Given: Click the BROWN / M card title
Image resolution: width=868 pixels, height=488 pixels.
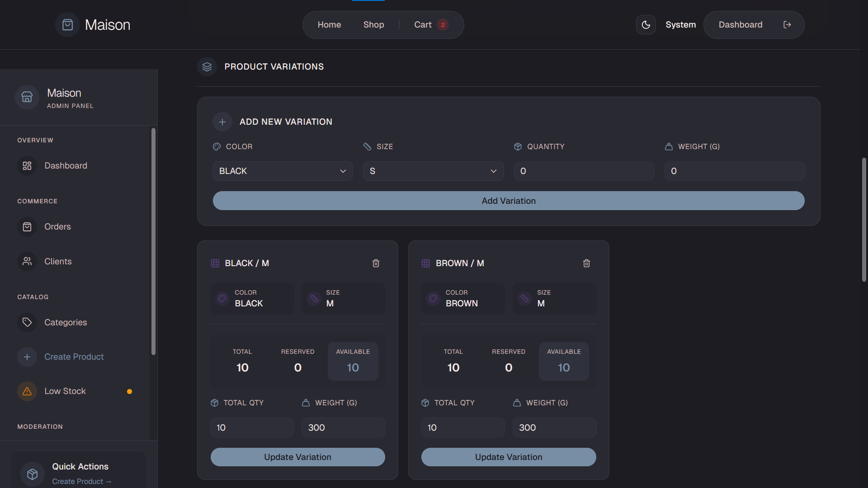Looking at the screenshot, I should [460, 263].
